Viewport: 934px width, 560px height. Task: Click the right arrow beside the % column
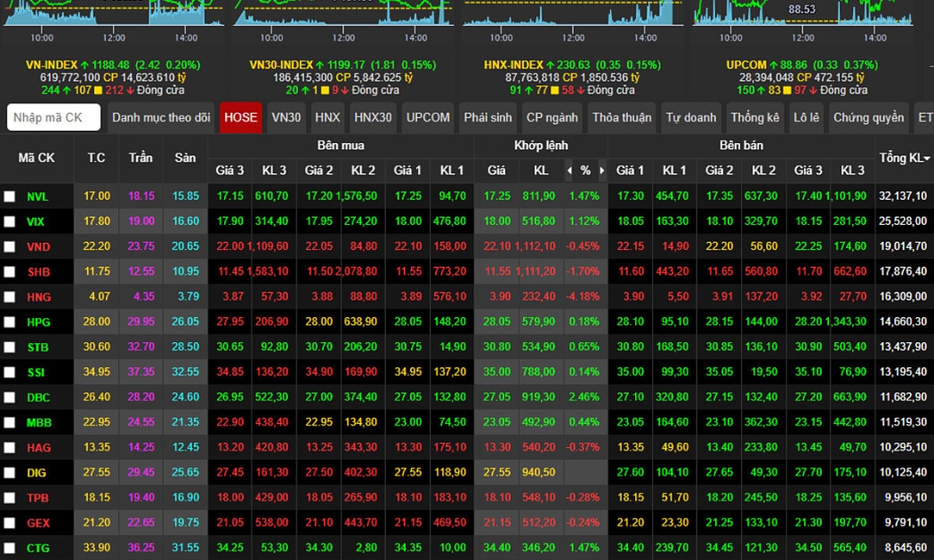pos(602,171)
